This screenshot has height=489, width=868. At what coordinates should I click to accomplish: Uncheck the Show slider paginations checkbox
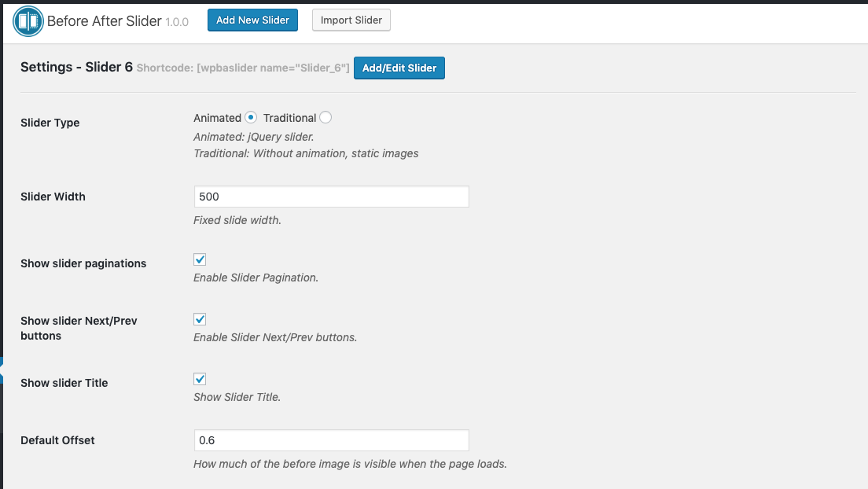[x=200, y=259]
